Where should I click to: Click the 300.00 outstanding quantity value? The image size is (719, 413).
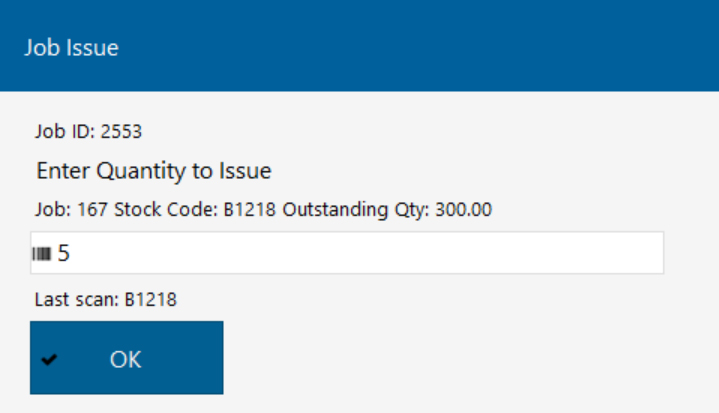pos(463,209)
